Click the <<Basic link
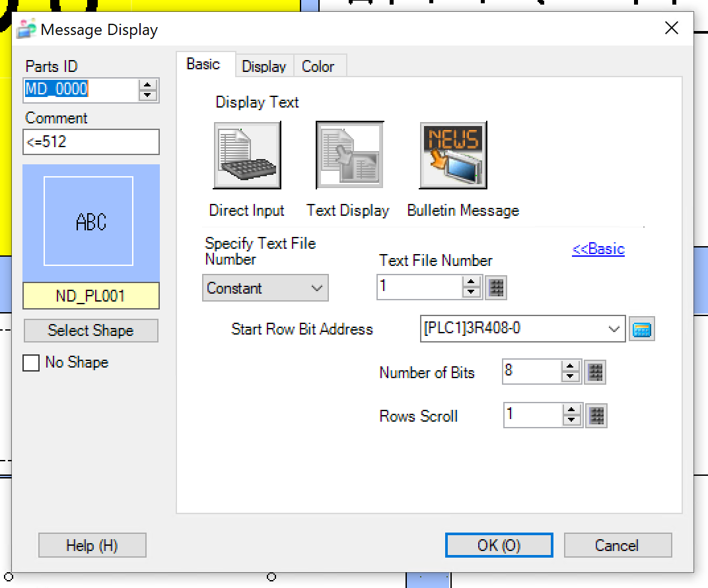This screenshot has height=588, width=708. coord(598,249)
